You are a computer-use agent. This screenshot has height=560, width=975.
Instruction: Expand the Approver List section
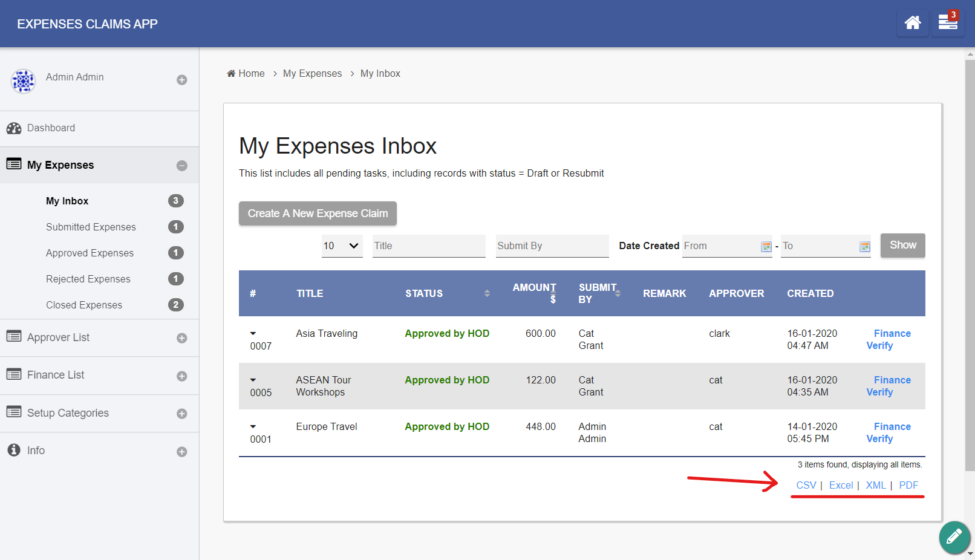181,338
